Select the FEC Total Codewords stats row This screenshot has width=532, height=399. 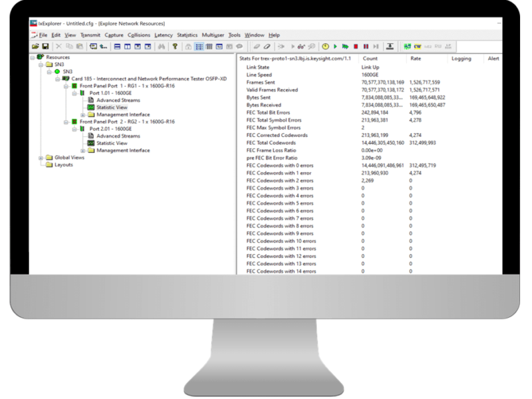[279, 142]
